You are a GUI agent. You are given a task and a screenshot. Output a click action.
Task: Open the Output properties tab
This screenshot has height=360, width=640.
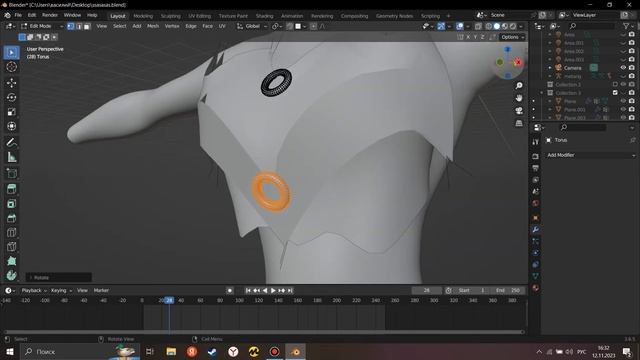point(536,168)
